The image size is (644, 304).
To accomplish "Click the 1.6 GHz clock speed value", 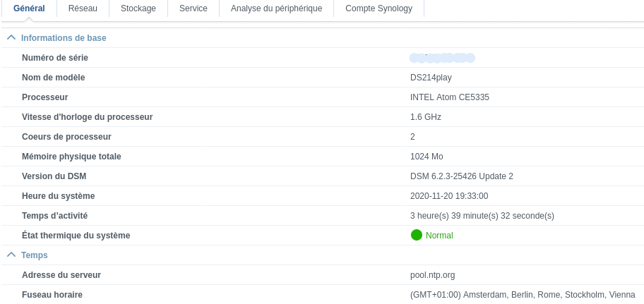I will click(425, 117).
